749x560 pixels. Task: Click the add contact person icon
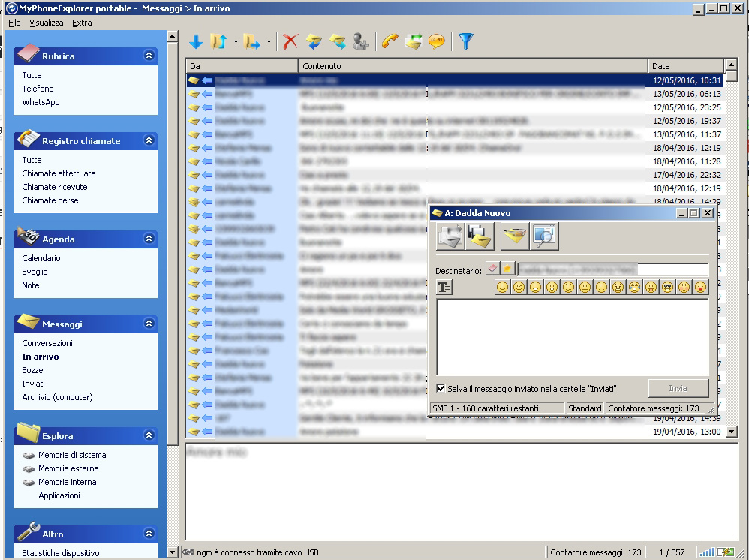pyautogui.click(x=361, y=41)
